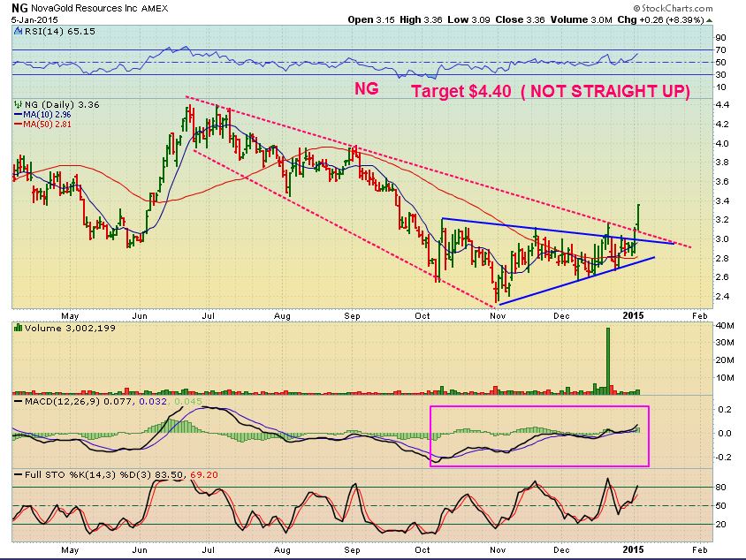This screenshot has width=746, height=560.
Task: Click the MACD(12,26,9) 0.077 label
Action: pos(80,402)
